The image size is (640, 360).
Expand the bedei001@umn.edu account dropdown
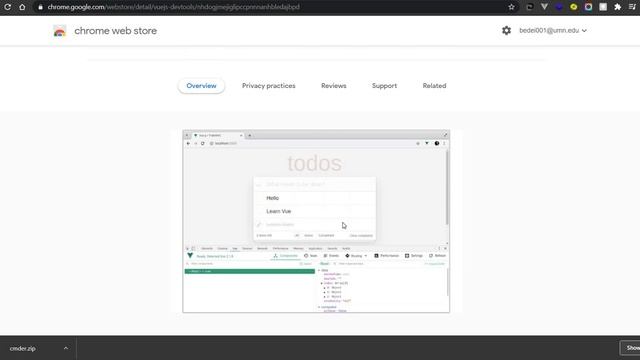(x=553, y=31)
